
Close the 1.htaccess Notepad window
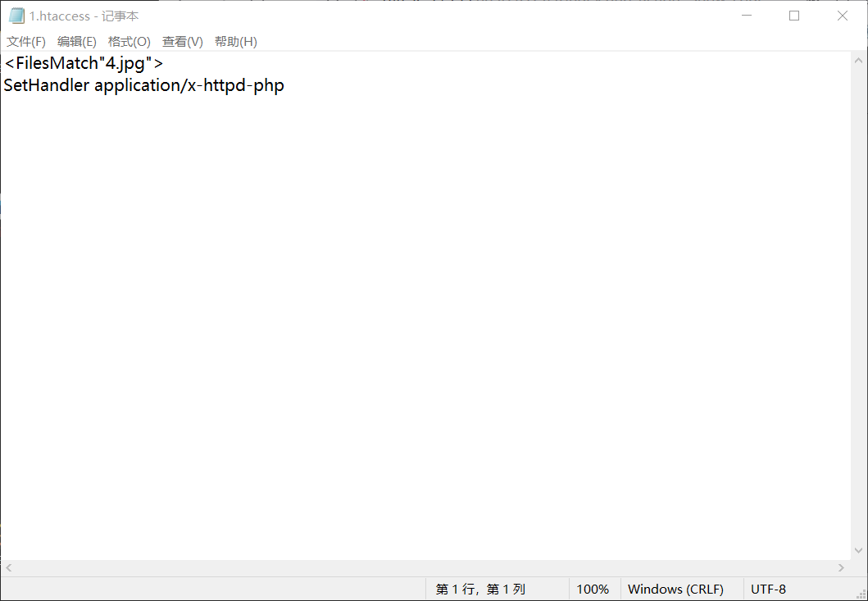(x=843, y=16)
